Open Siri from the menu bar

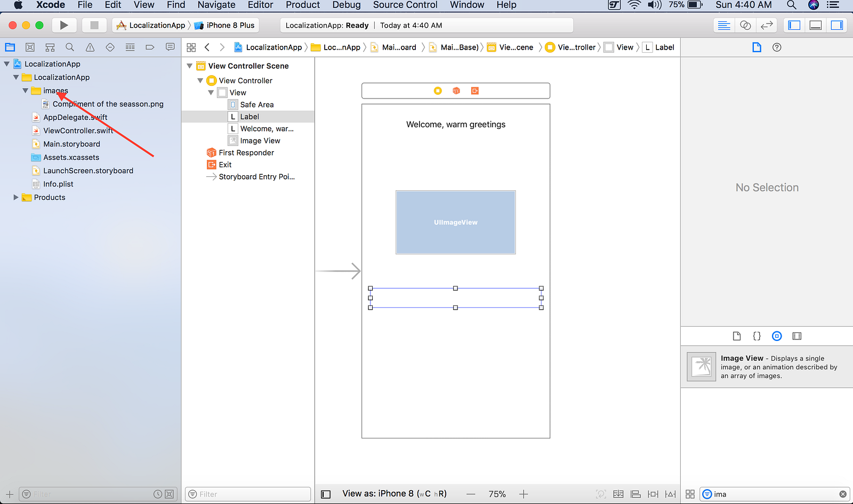coord(814,5)
